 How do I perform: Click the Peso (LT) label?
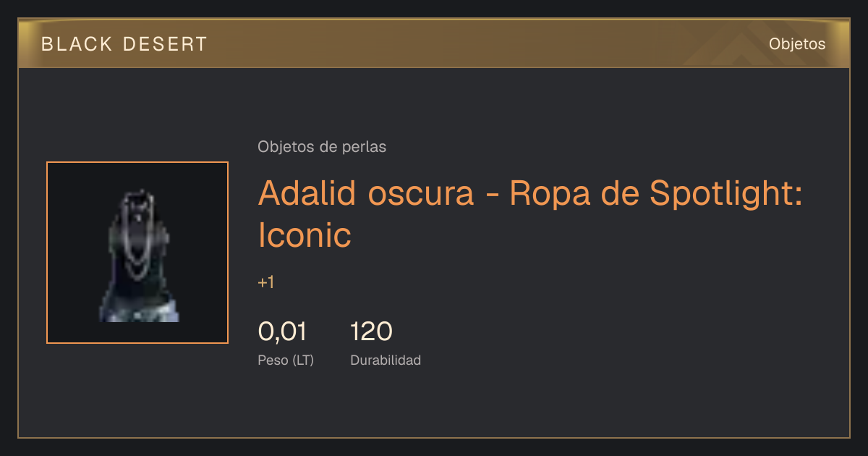point(286,360)
